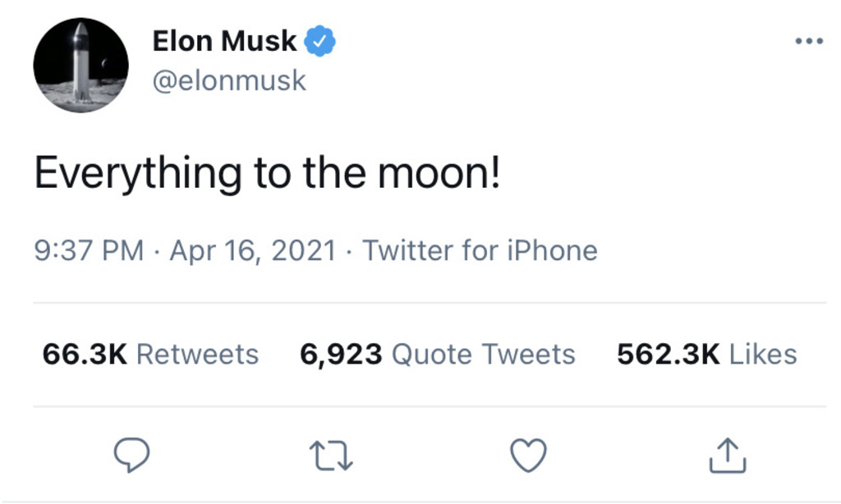Open the share tweet icon
Viewport: 841px width, 504px height.
pos(727,456)
